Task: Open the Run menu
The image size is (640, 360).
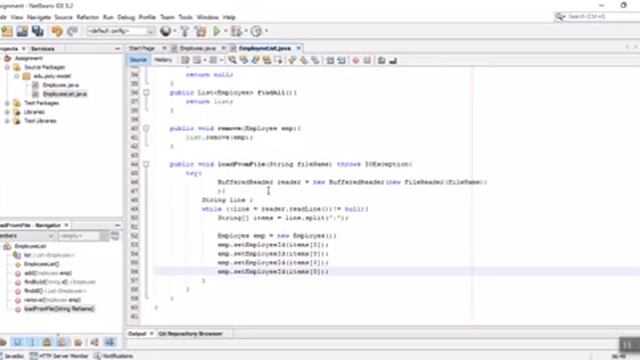Action: pos(108,17)
